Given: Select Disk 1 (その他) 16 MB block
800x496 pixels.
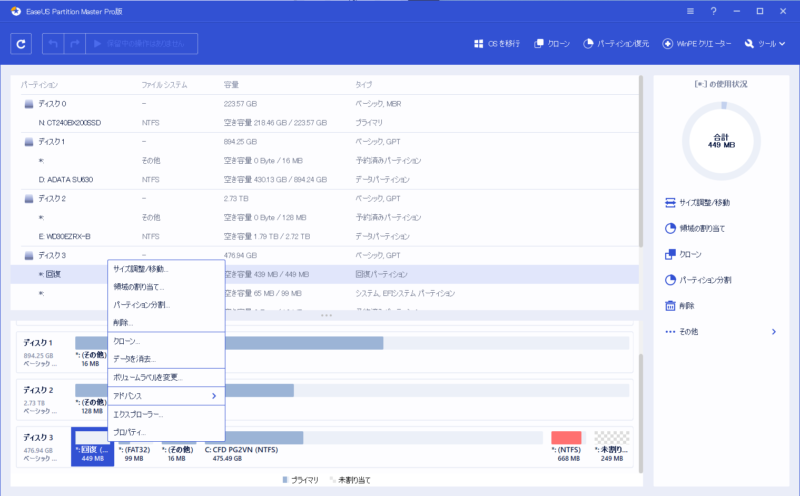Looking at the screenshot, I should 90,351.
